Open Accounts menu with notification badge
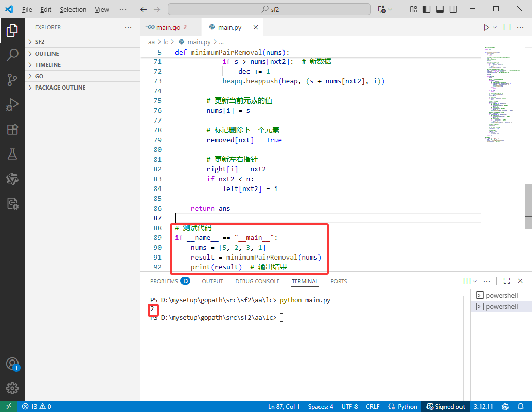532x412 pixels. 12,364
